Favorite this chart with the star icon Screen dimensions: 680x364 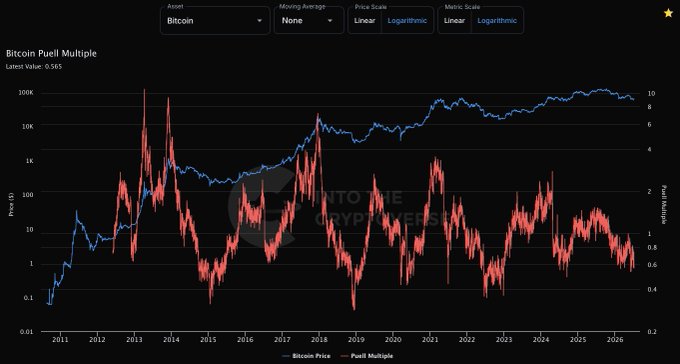click(x=668, y=13)
